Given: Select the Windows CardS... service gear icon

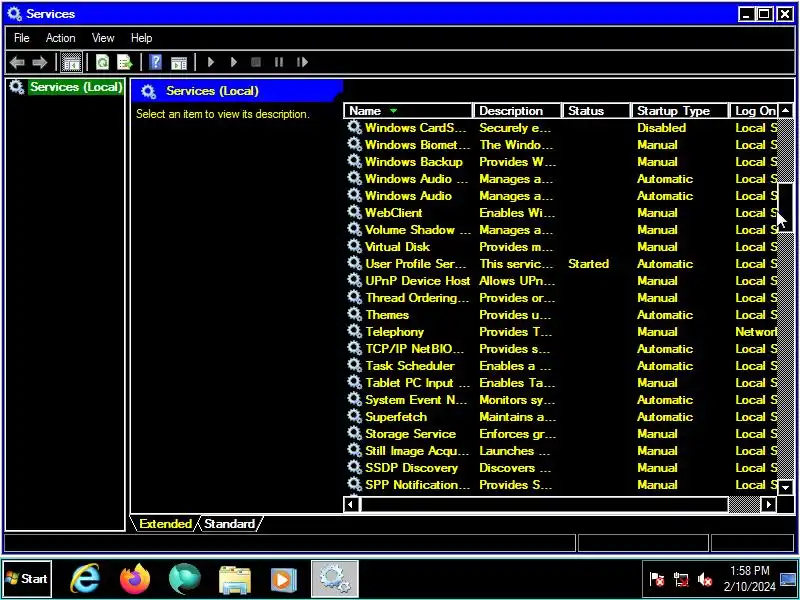Looking at the screenshot, I should pos(354,127).
